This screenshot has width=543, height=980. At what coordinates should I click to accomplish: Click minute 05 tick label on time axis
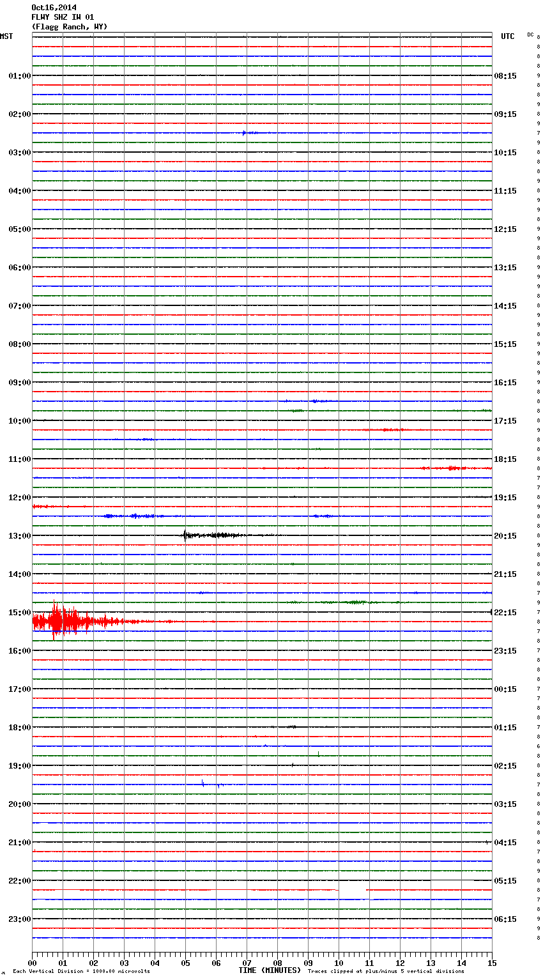[185, 963]
